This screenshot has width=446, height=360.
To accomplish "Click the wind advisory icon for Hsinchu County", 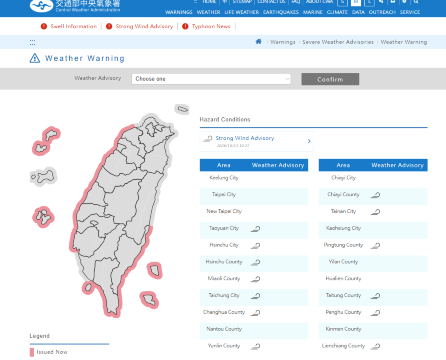I will [x=256, y=262].
